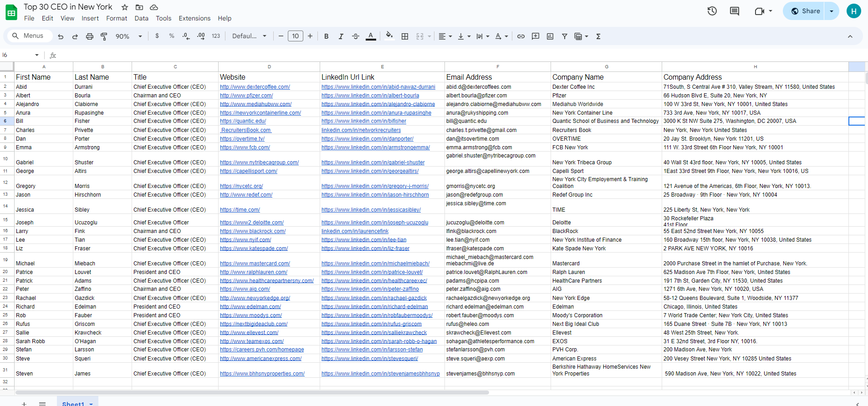868x406 pixels.
Task: Collapse the toolbar with the chevron
Action: (850, 36)
